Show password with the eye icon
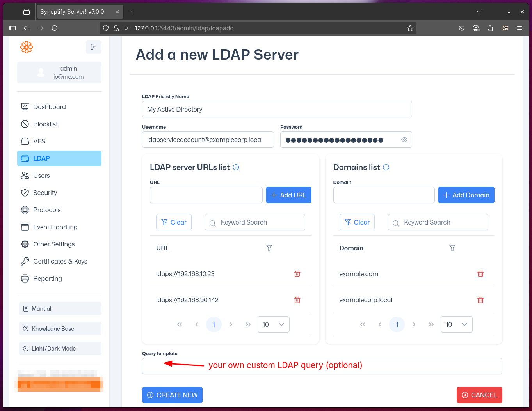This screenshot has width=532, height=411. pos(404,140)
